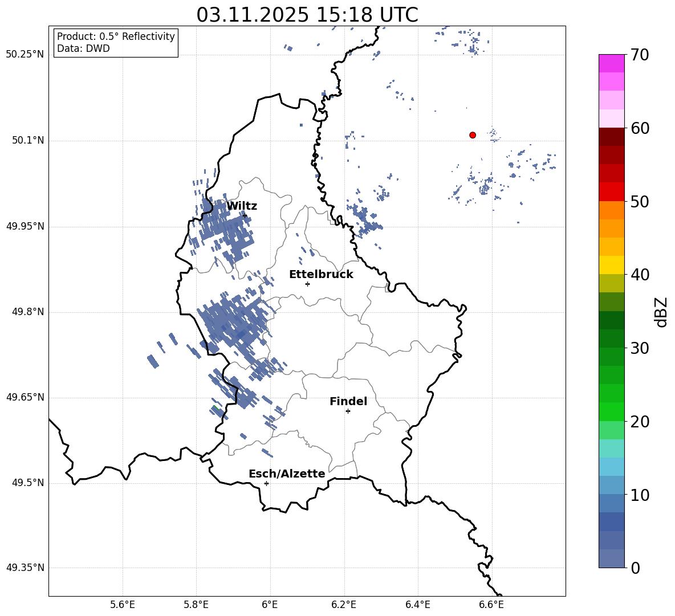Viewport: 675px width, 616px height.
Task: Click the Ettelbruck station cross marker
Action: coord(307,284)
